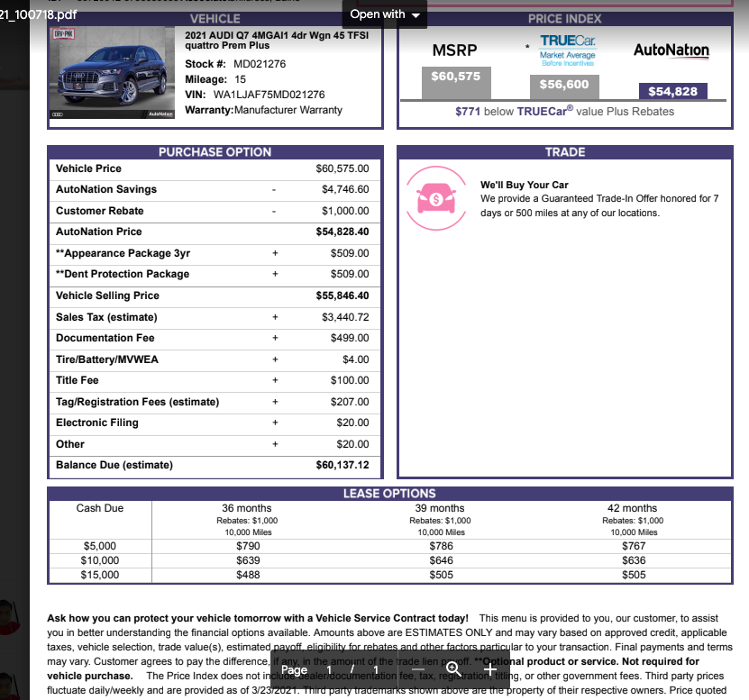749x700 pixels.
Task: Click the Electronic Filing row label
Action: click(x=97, y=423)
